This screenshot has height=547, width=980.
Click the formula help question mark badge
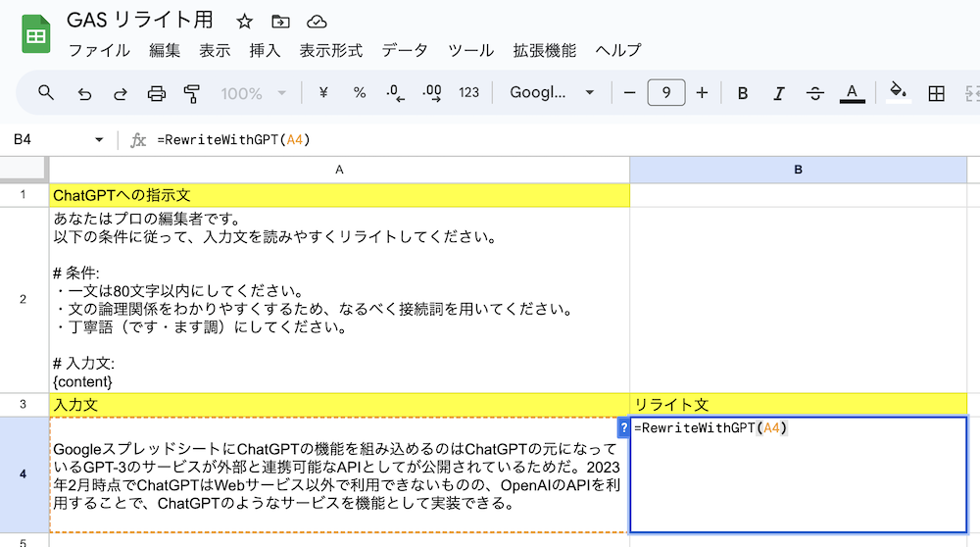pyautogui.click(x=623, y=427)
